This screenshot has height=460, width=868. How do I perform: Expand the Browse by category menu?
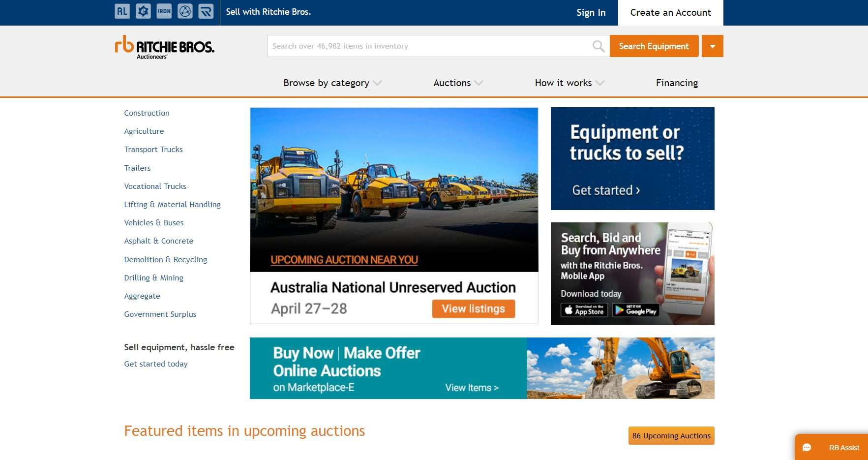[x=332, y=83]
